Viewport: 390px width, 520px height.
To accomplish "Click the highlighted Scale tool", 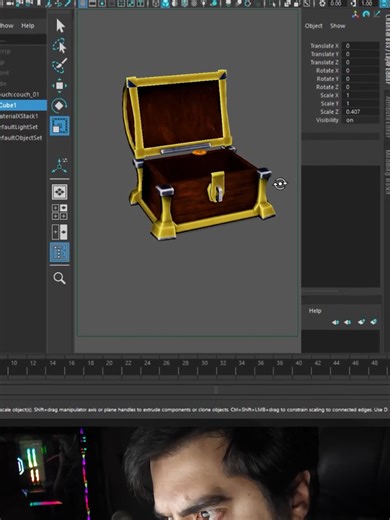I will 60,126.
